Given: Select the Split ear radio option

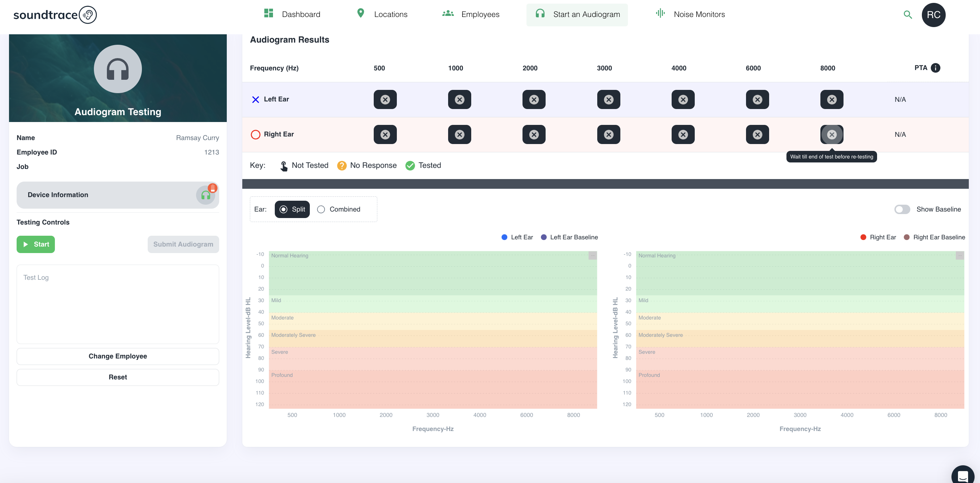Looking at the screenshot, I should pyautogui.click(x=292, y=209).
